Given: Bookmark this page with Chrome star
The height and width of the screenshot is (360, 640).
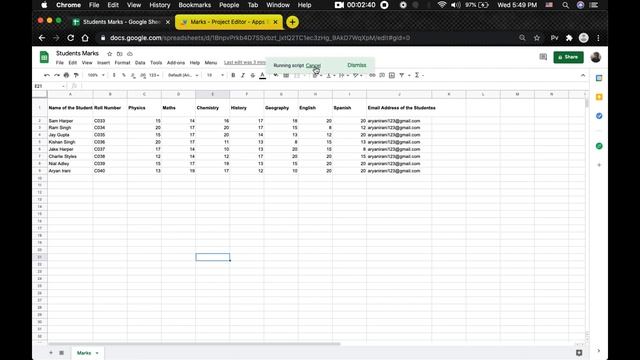Looking at the screenshot, I should [537, 38].
